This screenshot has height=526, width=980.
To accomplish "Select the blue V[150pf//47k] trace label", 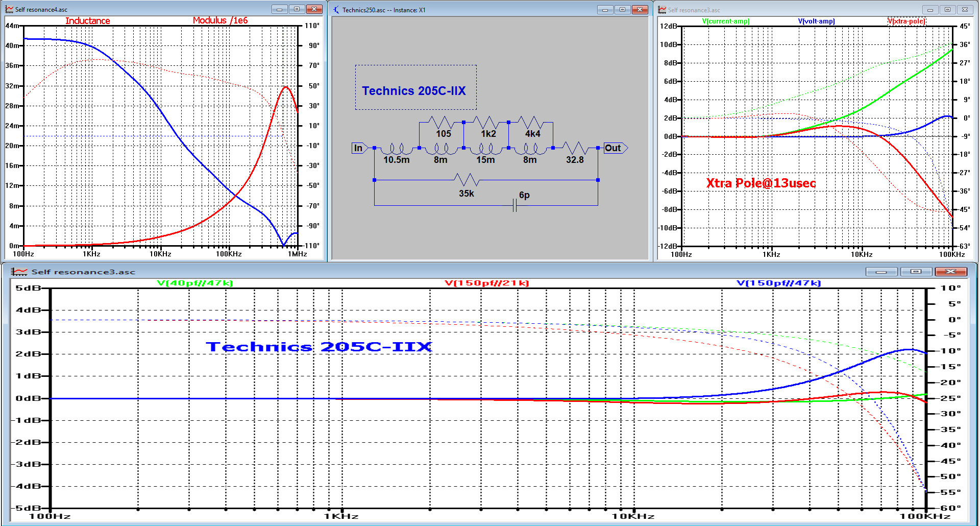I will [779, 283].
